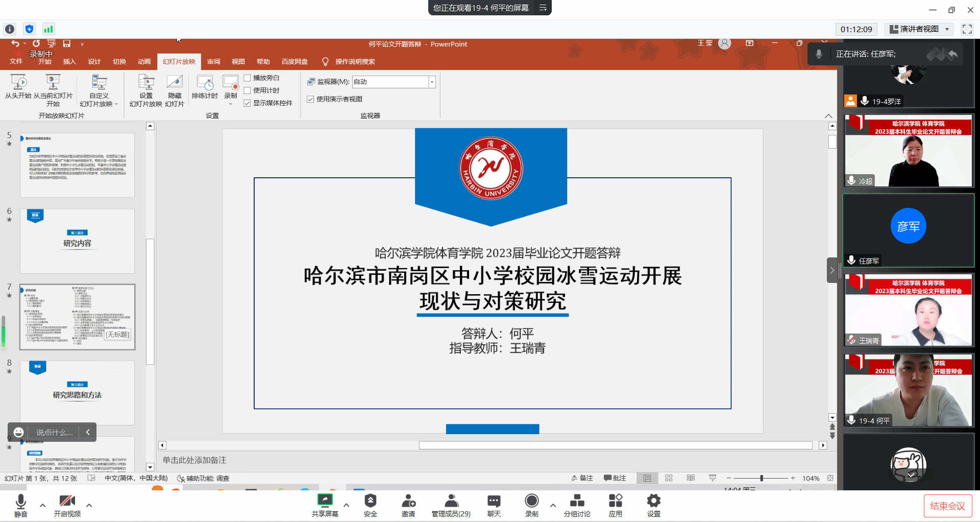Uncheck Use Presenter View checkbox
The width and height of the screenshot is (980, 522).
(310, 99)
